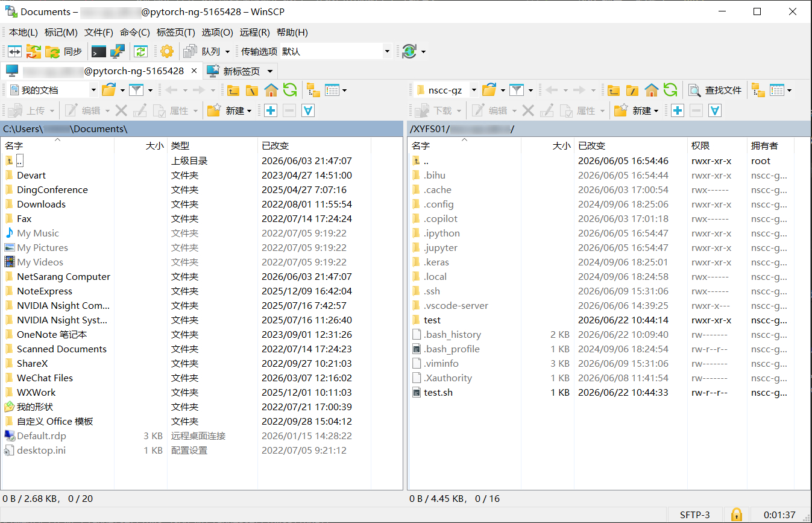This screenshot has width=812, height=523.
Task: Go to remote home directory icon
Action: pos(652,90)
